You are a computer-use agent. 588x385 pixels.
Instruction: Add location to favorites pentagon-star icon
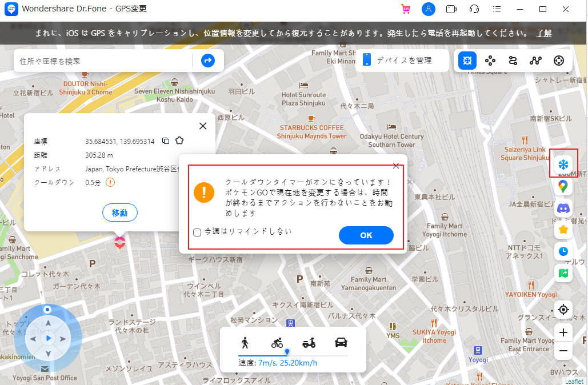coord(179,141)
